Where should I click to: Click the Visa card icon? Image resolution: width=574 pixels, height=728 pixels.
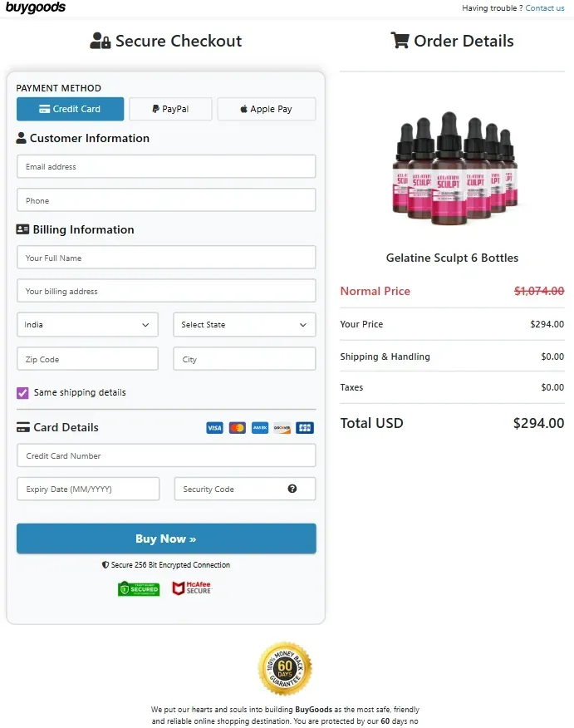tap(214, 428)
